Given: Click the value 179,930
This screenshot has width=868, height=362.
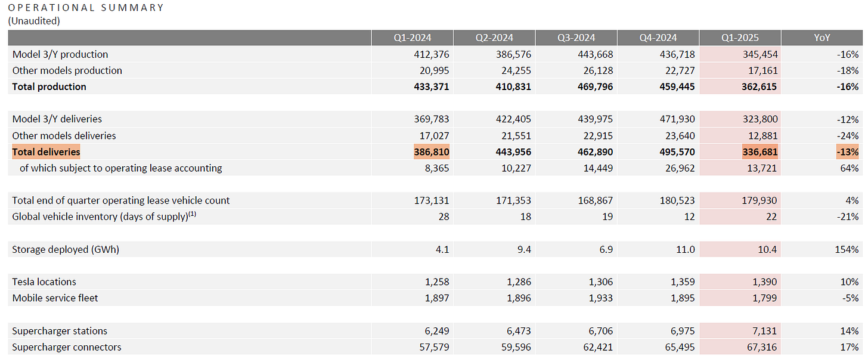Looking at the screenshot, I should click(759, 200).
